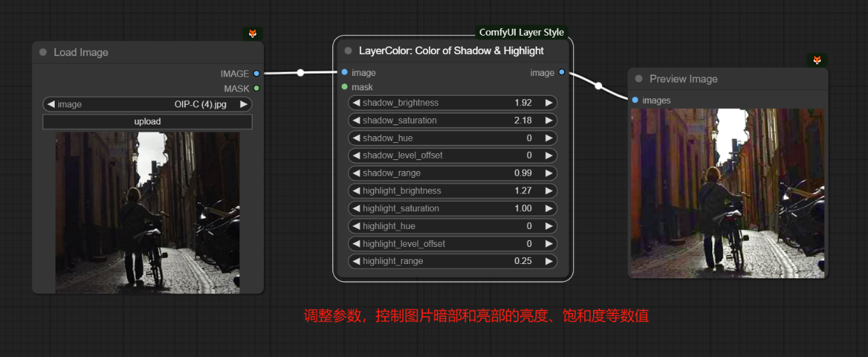Click the IMAGE output port on Load Image

coord(257,74)
